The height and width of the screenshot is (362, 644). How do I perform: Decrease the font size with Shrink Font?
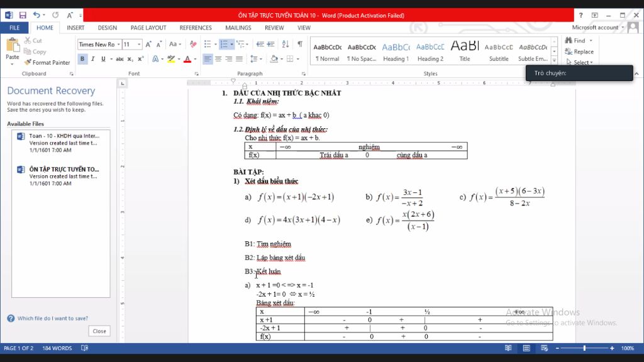click(159, 45)
